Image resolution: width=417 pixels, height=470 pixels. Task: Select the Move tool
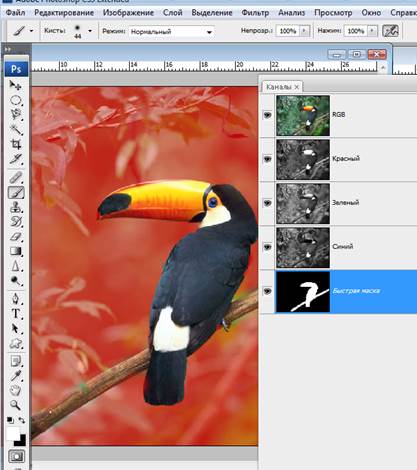click(x=15, y=85)
